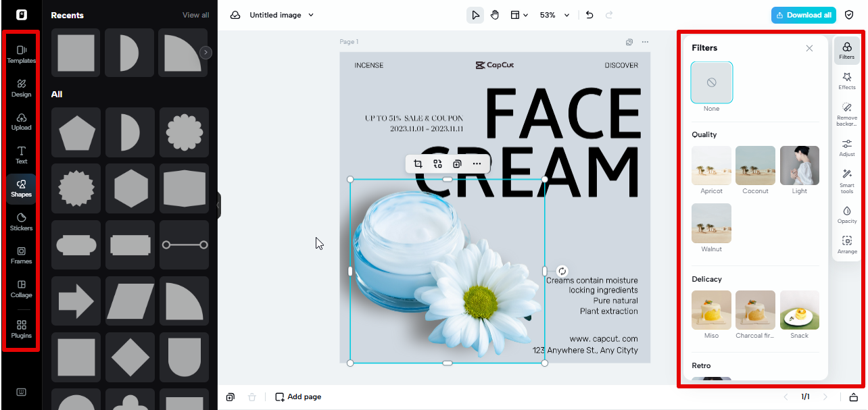Open the Templates sidebar section
Viewport: 868px width, 410px height.
click(x=21, y=54)
